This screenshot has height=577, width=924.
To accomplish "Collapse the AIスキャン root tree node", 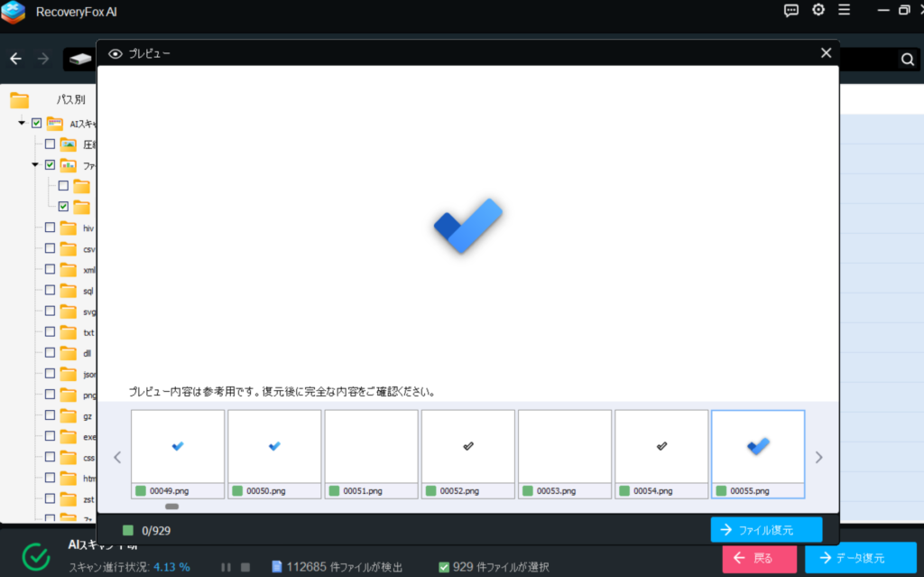I will point(22,123).
